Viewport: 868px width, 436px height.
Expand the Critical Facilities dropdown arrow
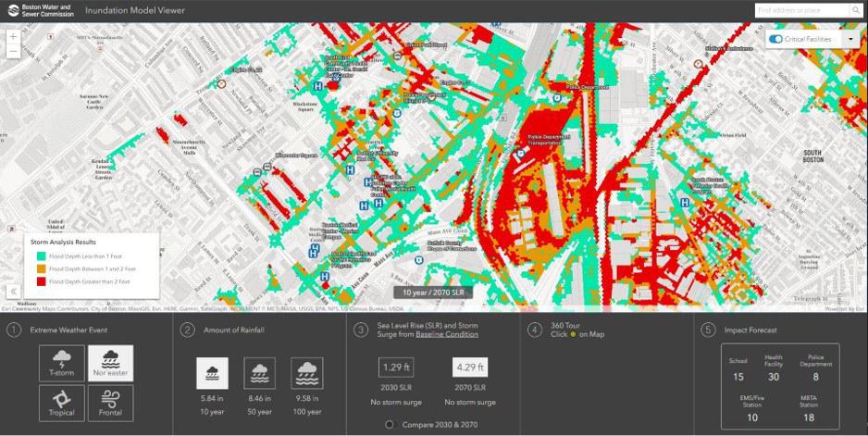(x=849, y=39)
